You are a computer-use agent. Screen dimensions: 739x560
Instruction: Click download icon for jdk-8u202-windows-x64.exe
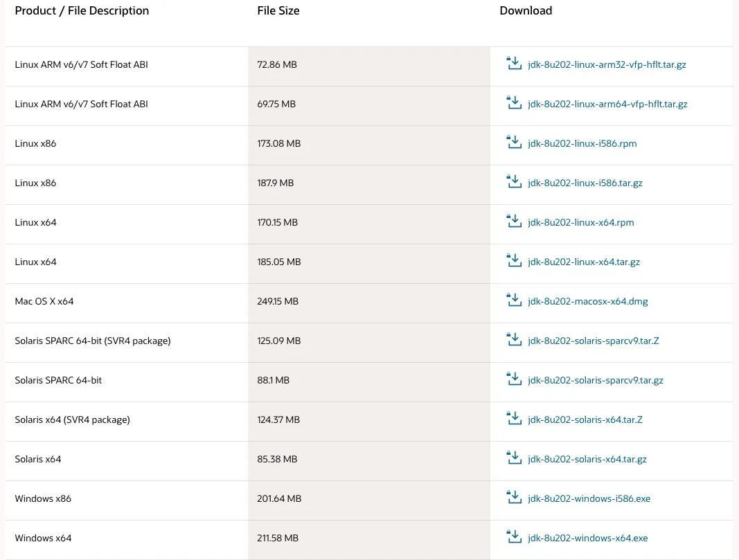[514, 537]
